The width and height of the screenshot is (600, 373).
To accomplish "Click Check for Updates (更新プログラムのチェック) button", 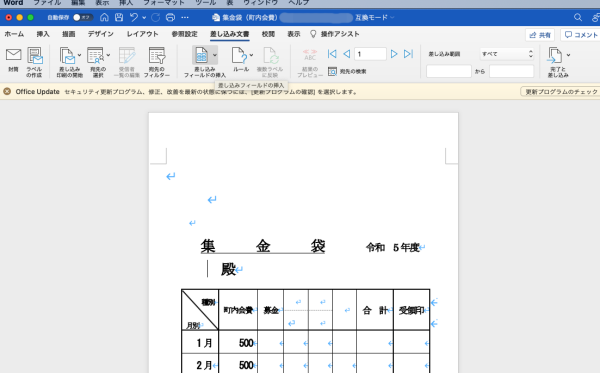I will click(561, 92).
